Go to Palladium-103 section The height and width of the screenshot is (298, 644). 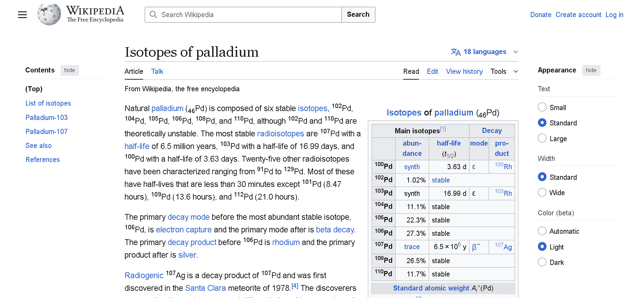pyautogui.click(x=47, y=118)
